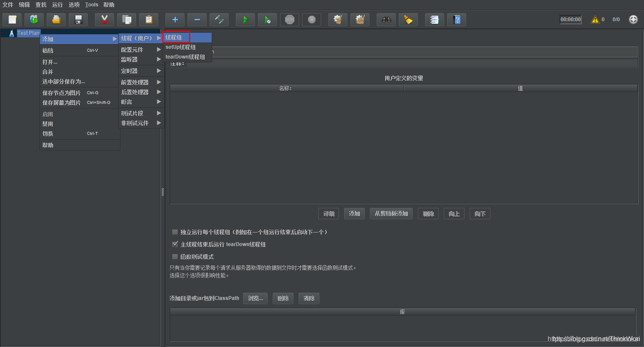The height and width of the screenshot is (347, 644).
Task: Choose 线程组 from the submenu
Action: point(188,38)
